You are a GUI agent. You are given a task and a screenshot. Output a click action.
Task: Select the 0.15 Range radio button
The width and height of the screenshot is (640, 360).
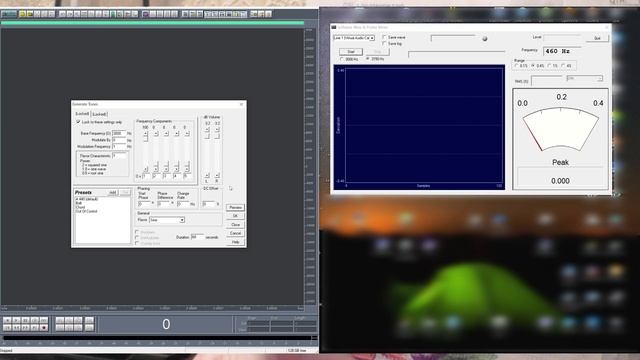pyautogui.click(x=517, y=65)
